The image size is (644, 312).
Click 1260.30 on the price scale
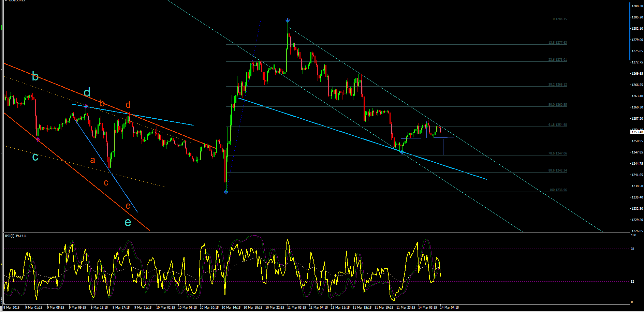click(637, 107)
